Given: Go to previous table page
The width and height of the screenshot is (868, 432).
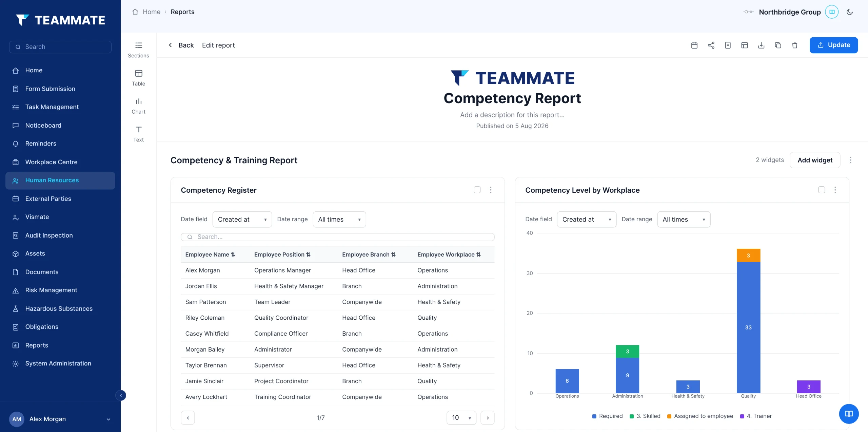Looking at the screenshot, I should tap(188, 418).
